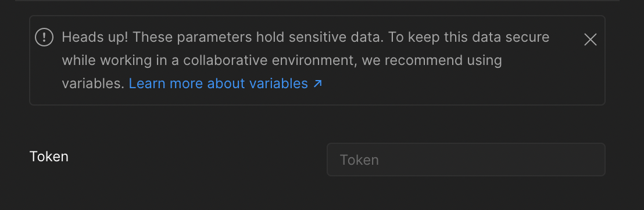Click the Heads up warning message text

point(306,60)
